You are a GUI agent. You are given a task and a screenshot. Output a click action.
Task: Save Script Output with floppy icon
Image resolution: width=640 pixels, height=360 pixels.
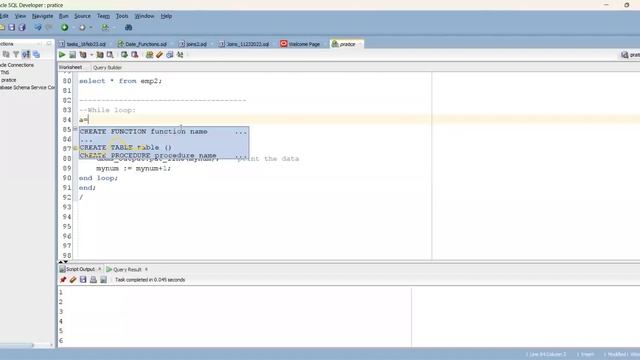coord(83,280)
